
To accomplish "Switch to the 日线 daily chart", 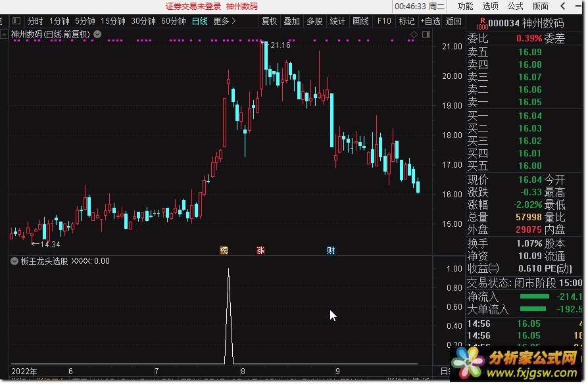I will (x=199, y=22).
